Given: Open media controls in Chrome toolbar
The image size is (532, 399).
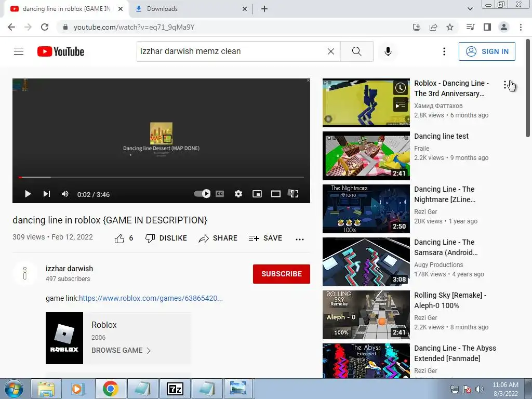Looking at the screenshot, I should click(470, 27).
